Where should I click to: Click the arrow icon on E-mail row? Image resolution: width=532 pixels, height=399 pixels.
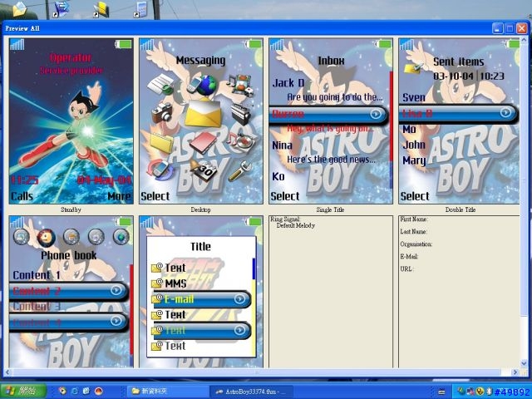[239, 299]
